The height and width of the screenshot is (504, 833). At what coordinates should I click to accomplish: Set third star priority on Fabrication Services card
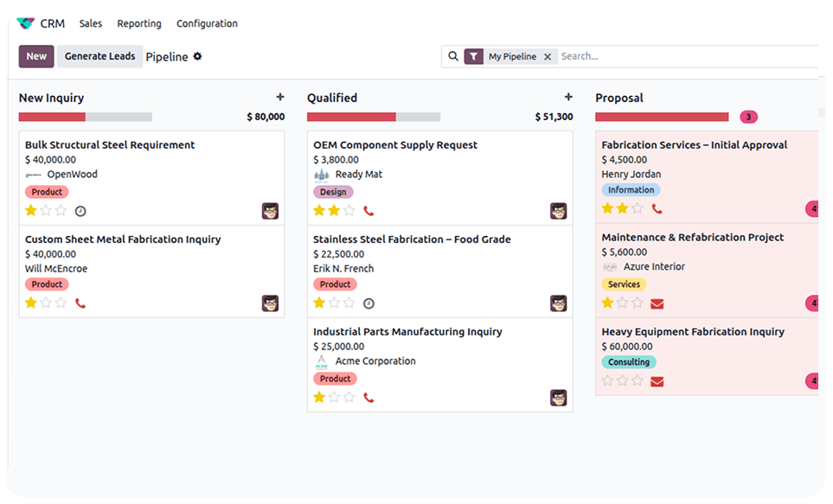tap(638, 208)
